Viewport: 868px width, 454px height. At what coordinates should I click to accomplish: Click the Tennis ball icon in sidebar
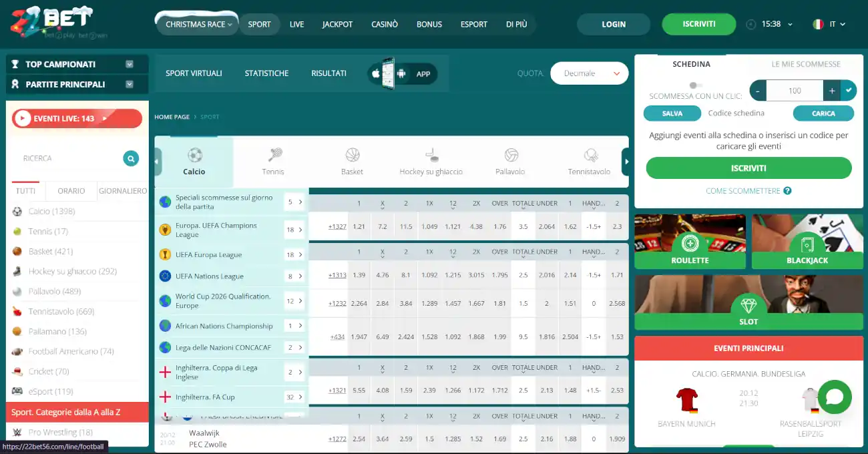pyautogui.click(x=17, y=232)
